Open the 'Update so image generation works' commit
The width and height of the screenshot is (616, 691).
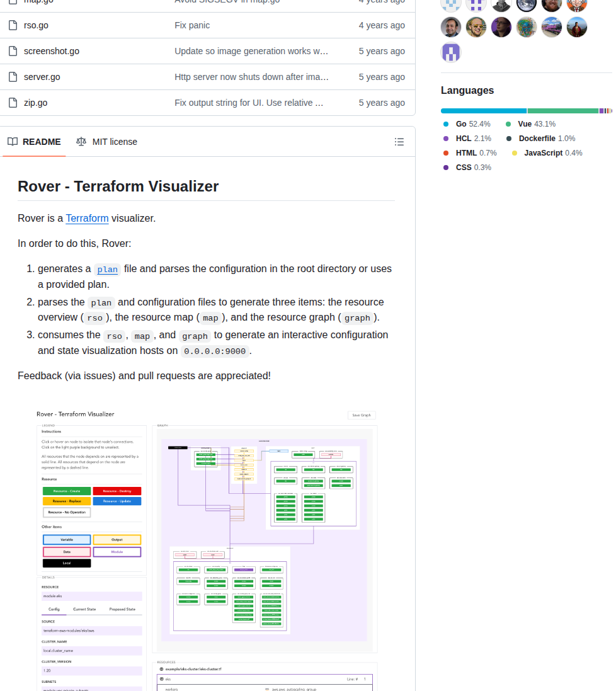coord(251,51)
